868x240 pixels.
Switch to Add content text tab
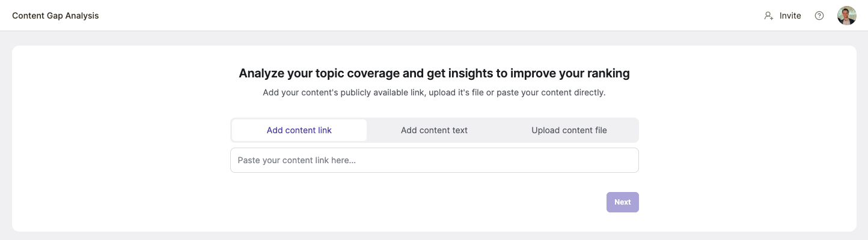point(434,130)
